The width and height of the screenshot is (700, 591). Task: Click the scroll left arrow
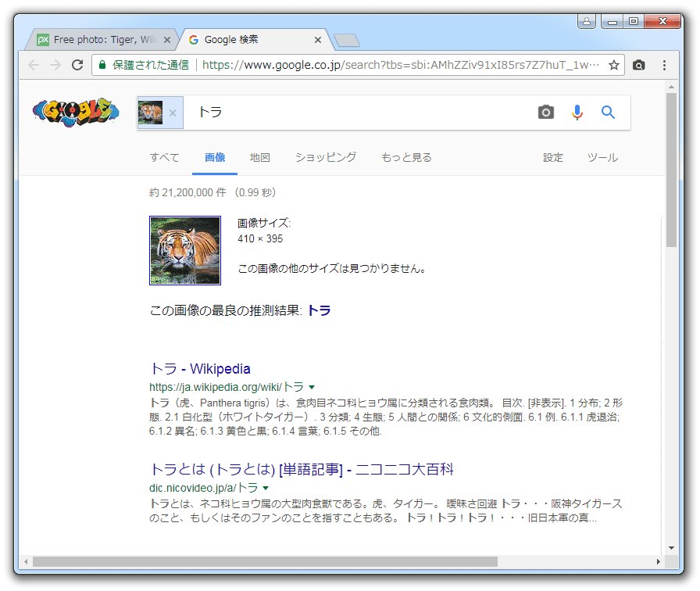pos(26,561)
